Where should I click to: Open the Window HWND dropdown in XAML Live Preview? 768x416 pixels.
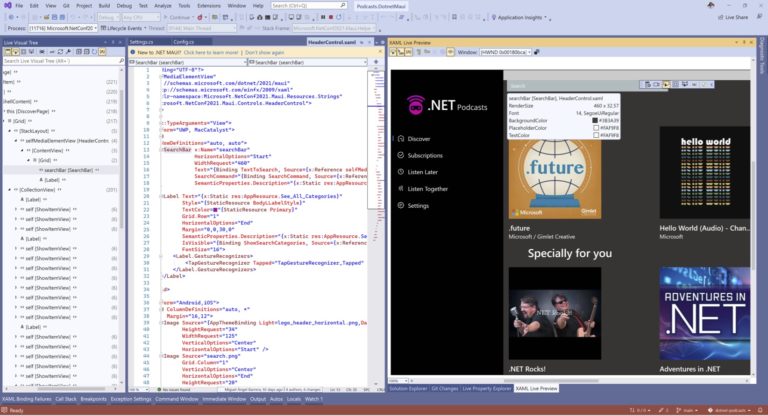pos(505,52)
